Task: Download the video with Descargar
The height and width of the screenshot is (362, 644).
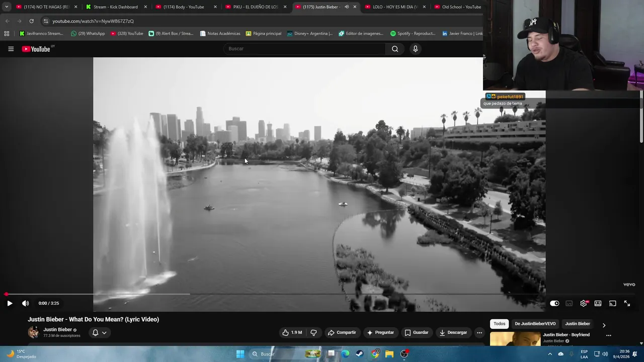Action: [x=453, y=332]
